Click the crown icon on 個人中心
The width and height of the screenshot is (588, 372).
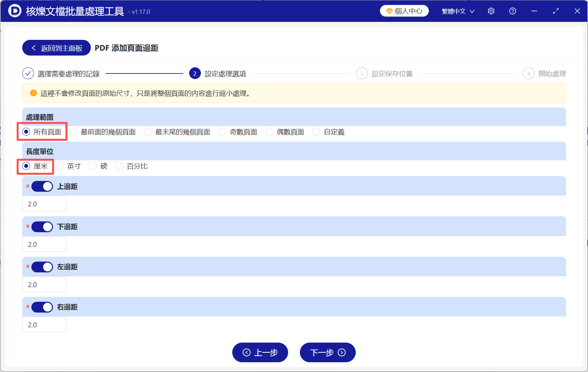(389, 10)
